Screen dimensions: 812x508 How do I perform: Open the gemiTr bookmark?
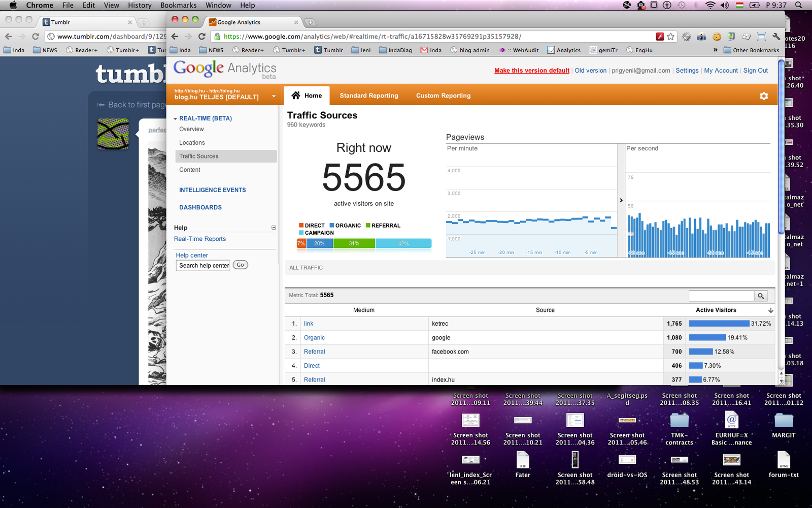pyautogui.click(x=603, y=50)
